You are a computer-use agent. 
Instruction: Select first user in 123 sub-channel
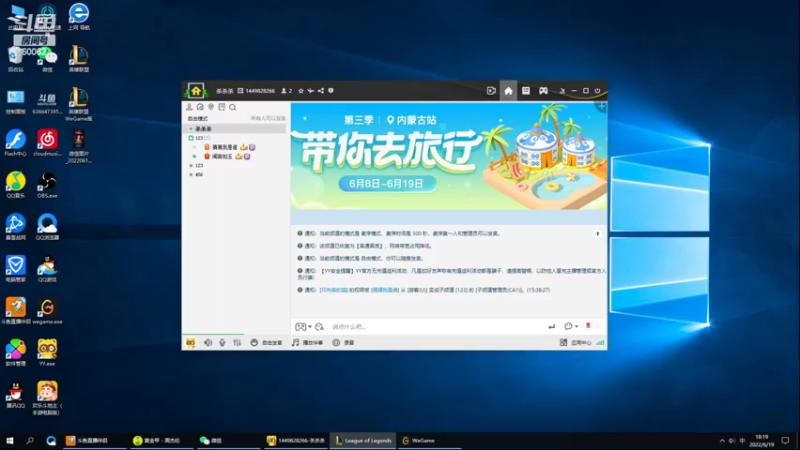pos(225,147)
